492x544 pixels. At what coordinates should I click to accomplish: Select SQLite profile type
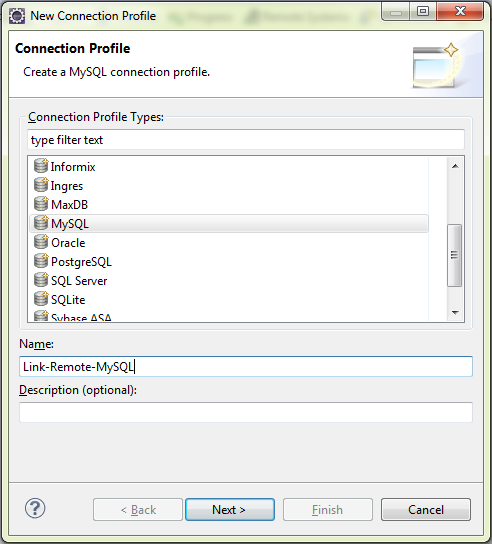(x=68, y=300)
